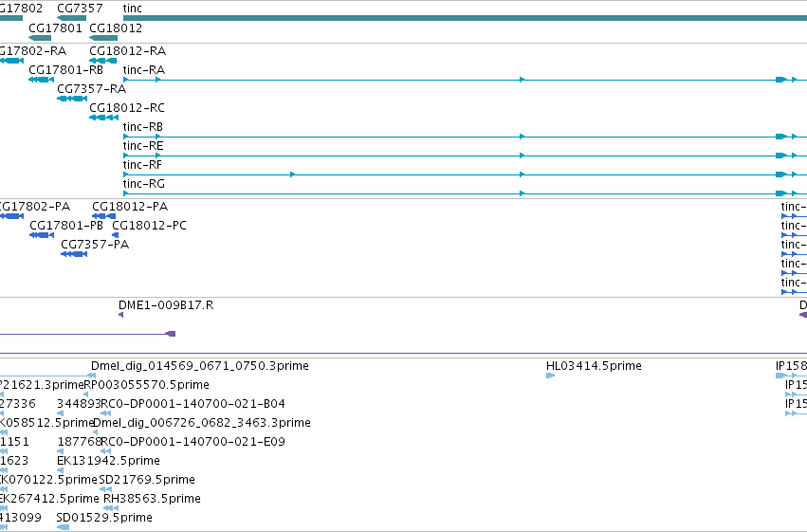Select the DME1-009B17.R feature

tap(121, 315)
